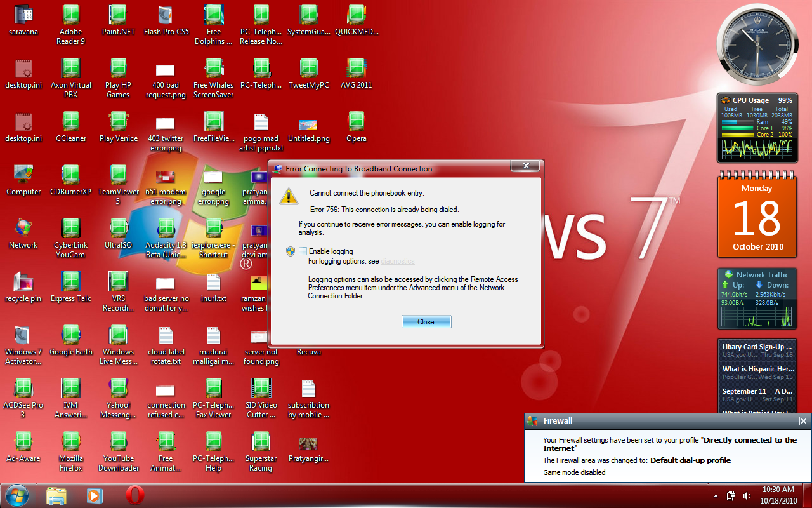
Task: Click the Network desktop icon
Action: [x=23, y=234]
